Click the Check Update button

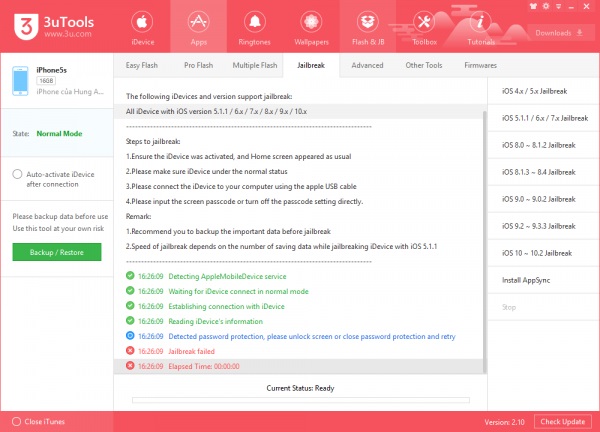pyautogui.click(x=562, y=422)
